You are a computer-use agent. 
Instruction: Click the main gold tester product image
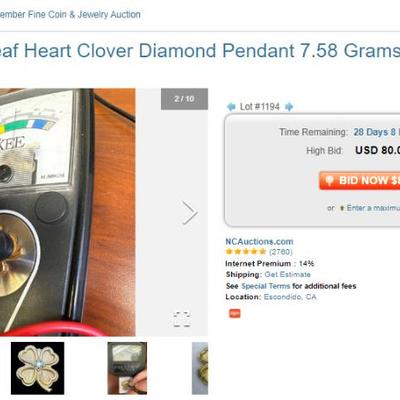tap(68, 212)
